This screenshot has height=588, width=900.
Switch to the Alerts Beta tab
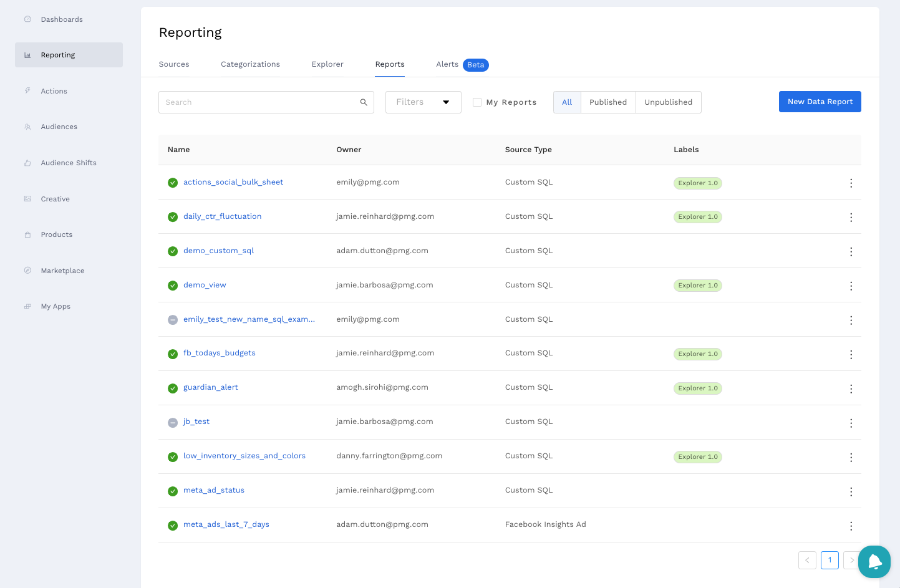point(462,64)
